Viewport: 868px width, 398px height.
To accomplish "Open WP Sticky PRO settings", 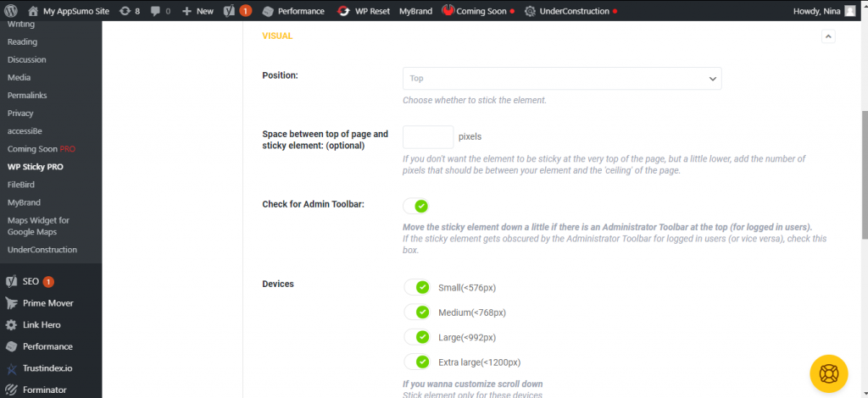I will 36,167.
